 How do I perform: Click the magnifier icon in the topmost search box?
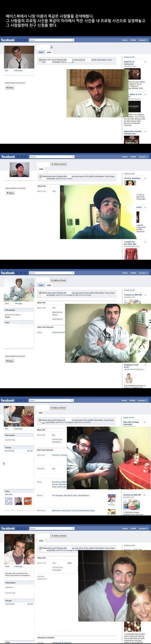pos(73,40)
